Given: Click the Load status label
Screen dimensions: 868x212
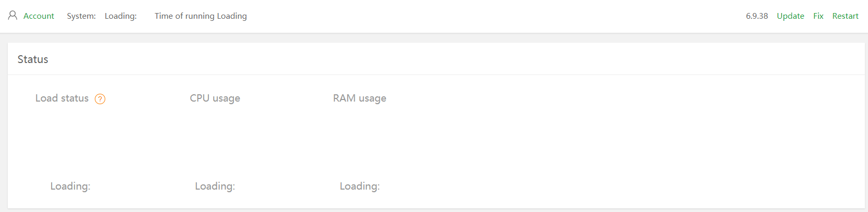Looking at the screenshot, I should click(x=62, y=98).
